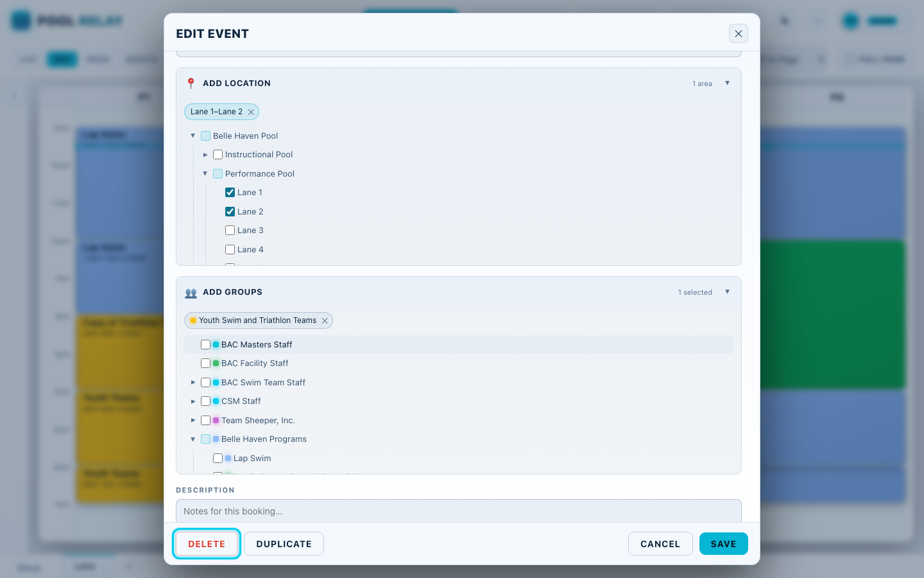Collapse the Belle Haven Programs group
This screenshot has height=578, width=924.
pyautogui.click(x=193, y=439)
